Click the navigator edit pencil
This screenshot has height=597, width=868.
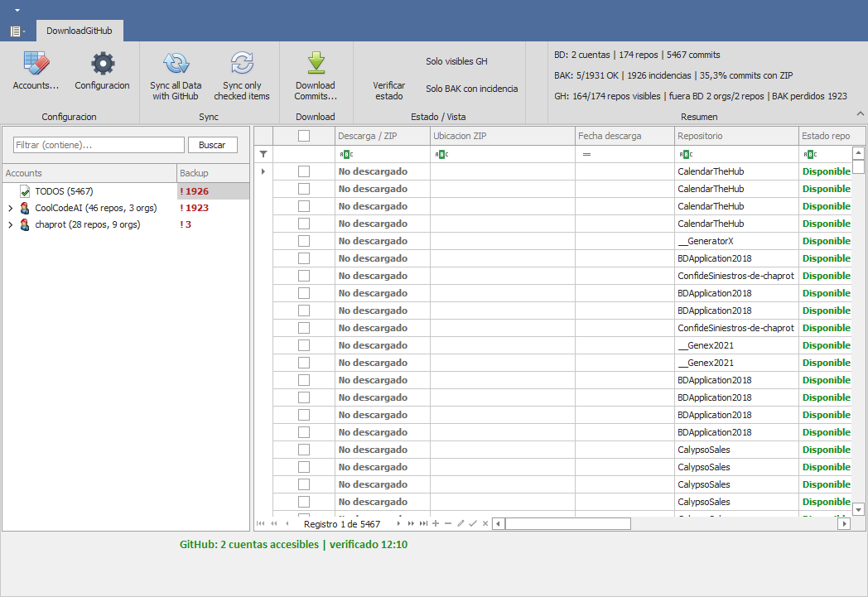pos(461,523)
